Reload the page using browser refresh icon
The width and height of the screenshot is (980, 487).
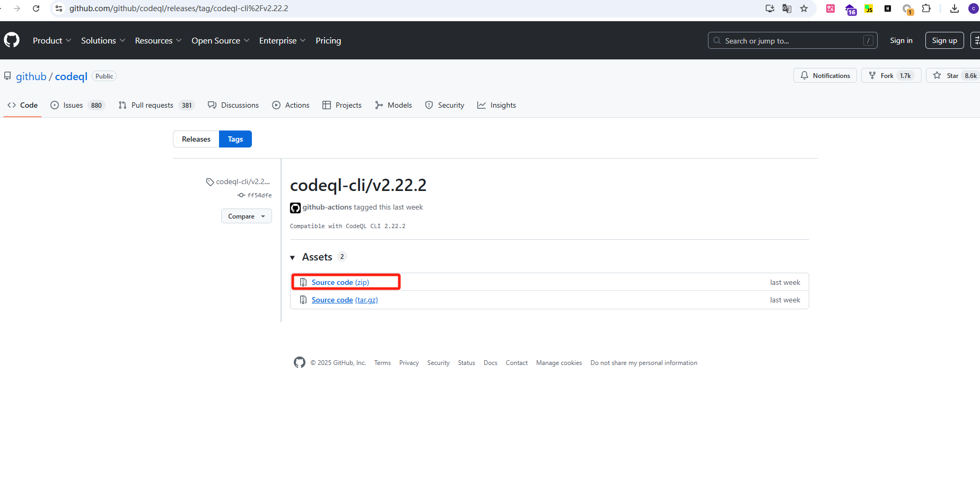pos(36,8)
